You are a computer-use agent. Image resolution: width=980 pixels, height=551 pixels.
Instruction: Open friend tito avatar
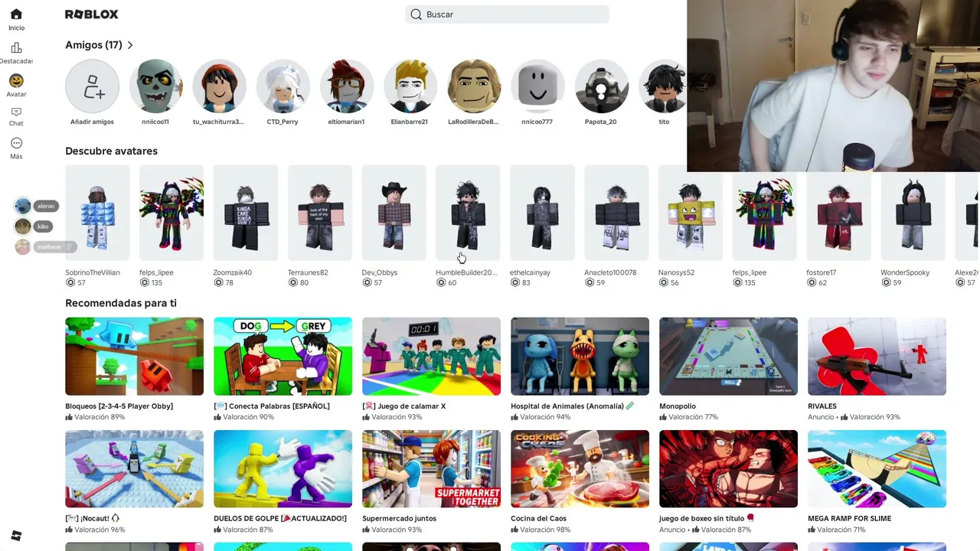[x=663, y=86]
